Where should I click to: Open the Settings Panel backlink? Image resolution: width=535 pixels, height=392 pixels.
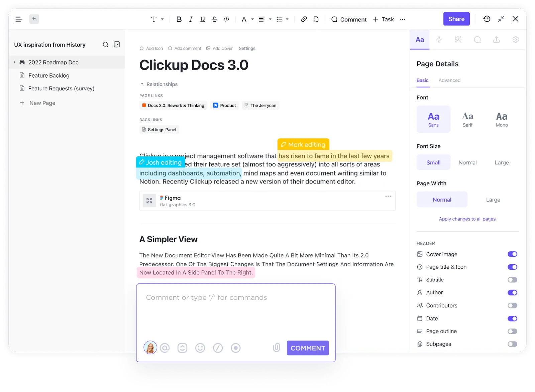(x=159, y=129)
